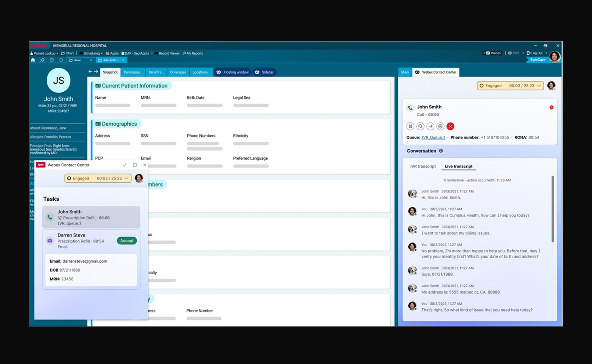Screen dimensions: 592x364
Task: End the call with the red X button
Action: point(450,126)
